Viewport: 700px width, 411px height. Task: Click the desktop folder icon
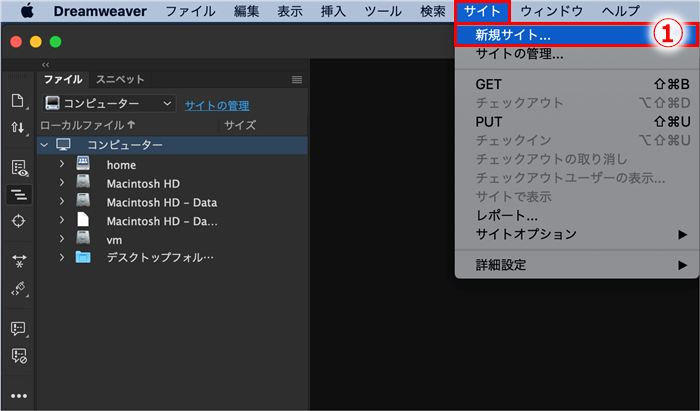coord(83,257)
